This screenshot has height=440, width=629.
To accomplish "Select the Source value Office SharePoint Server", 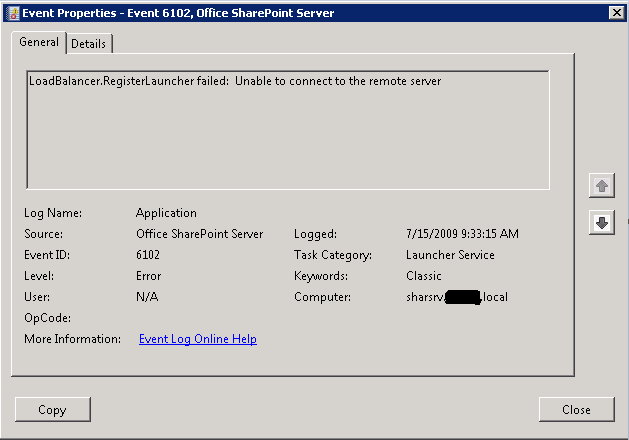I will click(x=200, y=234).
